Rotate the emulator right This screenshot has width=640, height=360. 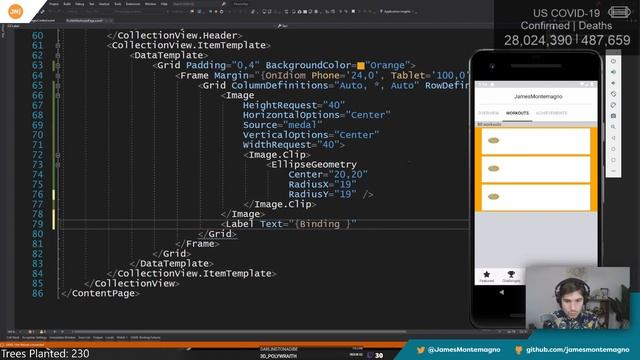tap(613, 105)
